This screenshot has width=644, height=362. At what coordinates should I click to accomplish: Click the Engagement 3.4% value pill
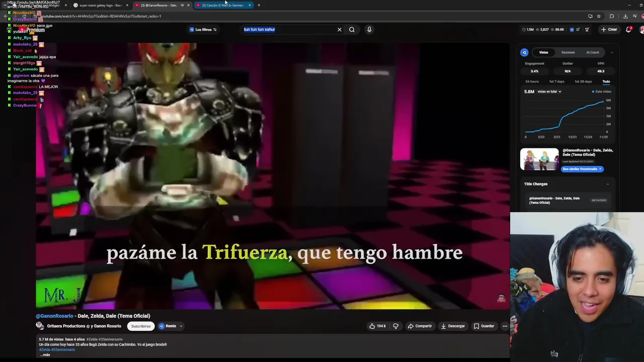tap(534, 71)
